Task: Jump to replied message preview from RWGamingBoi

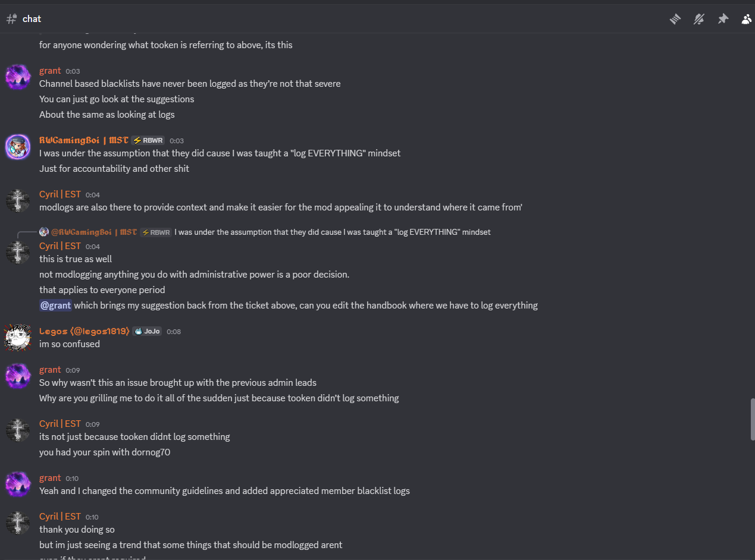Action: (333, 232)
